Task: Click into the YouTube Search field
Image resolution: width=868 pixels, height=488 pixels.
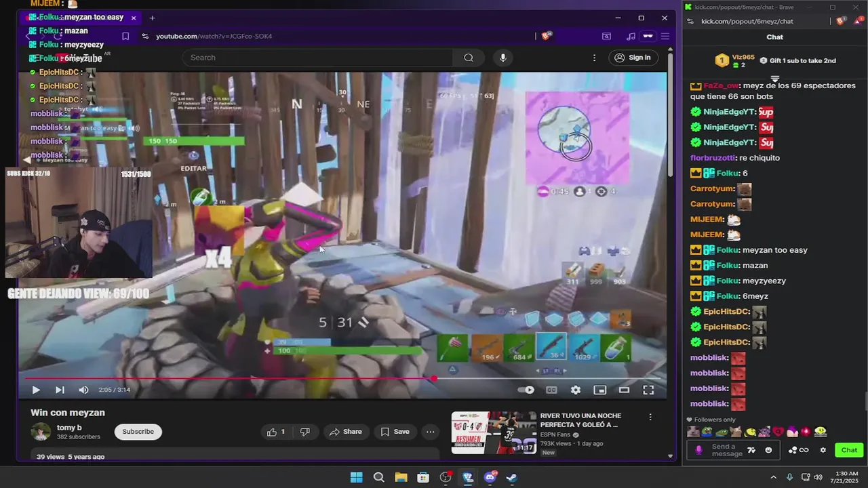Action: tap(317, 58)
